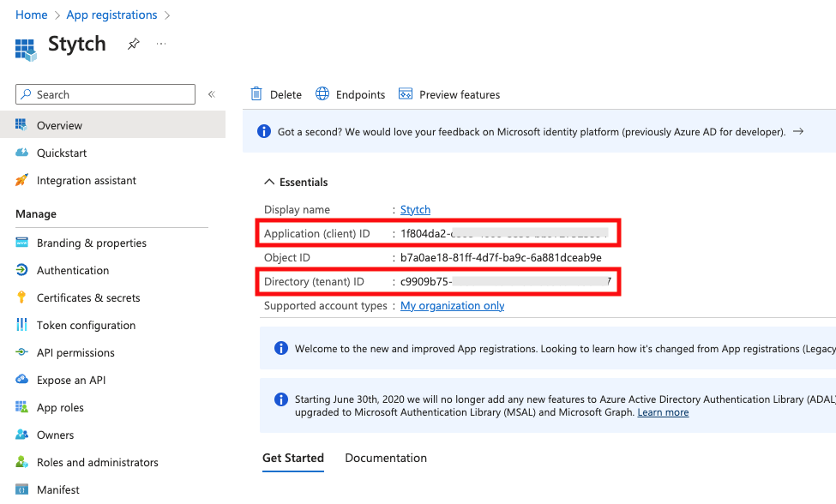
Task: Go to Authentication settings
Action: [x=73, y=271]
